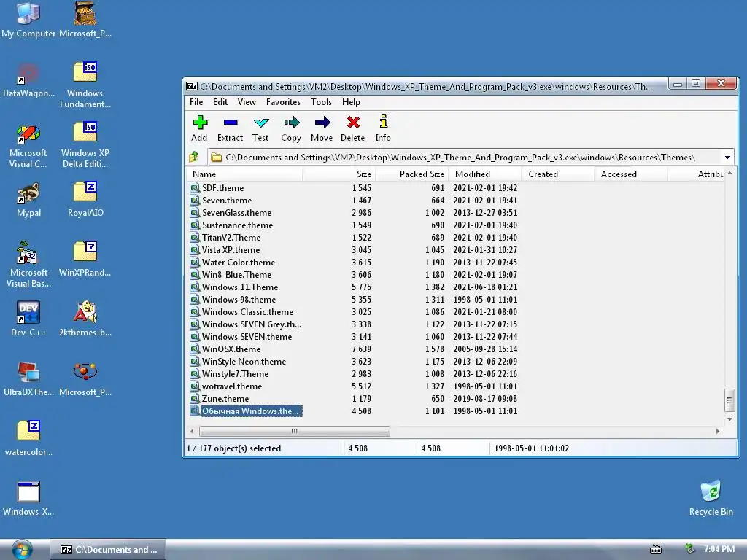Go up one folder level icon
Screen dimensions: 747x560
(194, 157)
